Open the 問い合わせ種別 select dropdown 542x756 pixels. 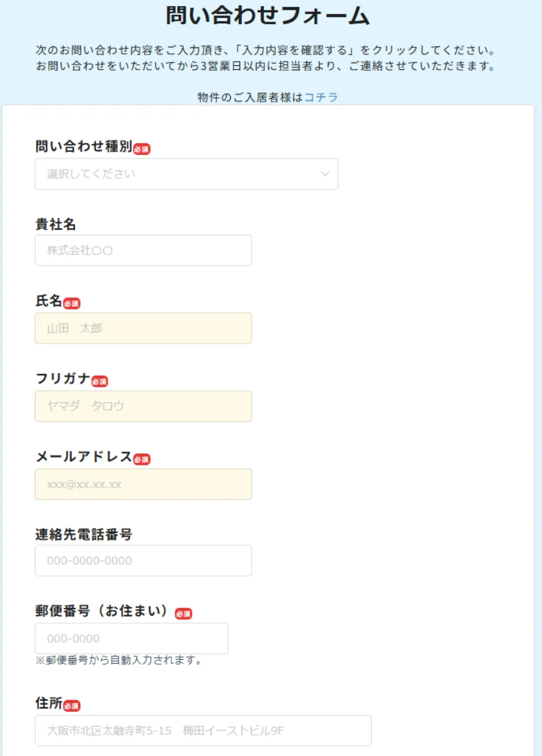186,174
